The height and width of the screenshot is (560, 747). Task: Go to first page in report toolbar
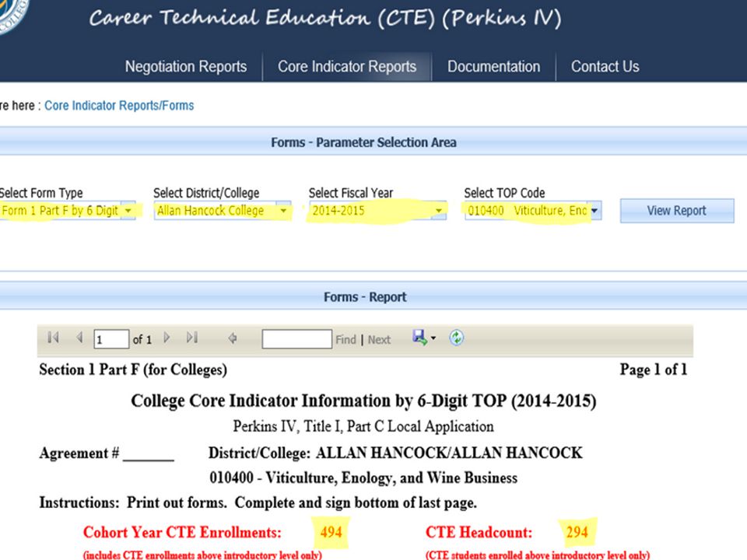(x=54, y=338)
